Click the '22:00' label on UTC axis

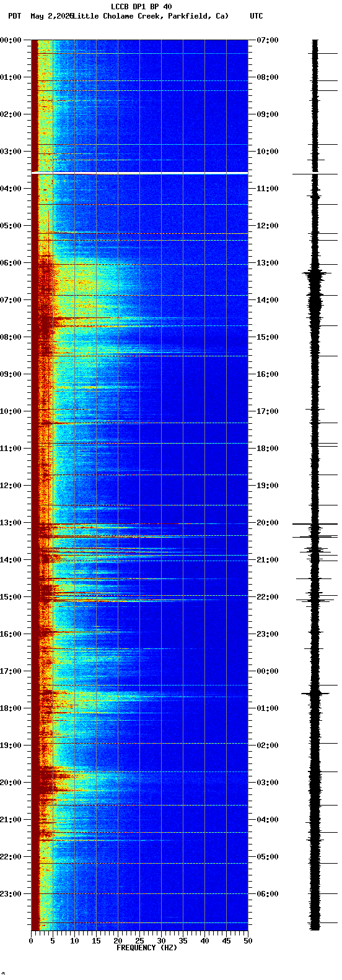268,597
